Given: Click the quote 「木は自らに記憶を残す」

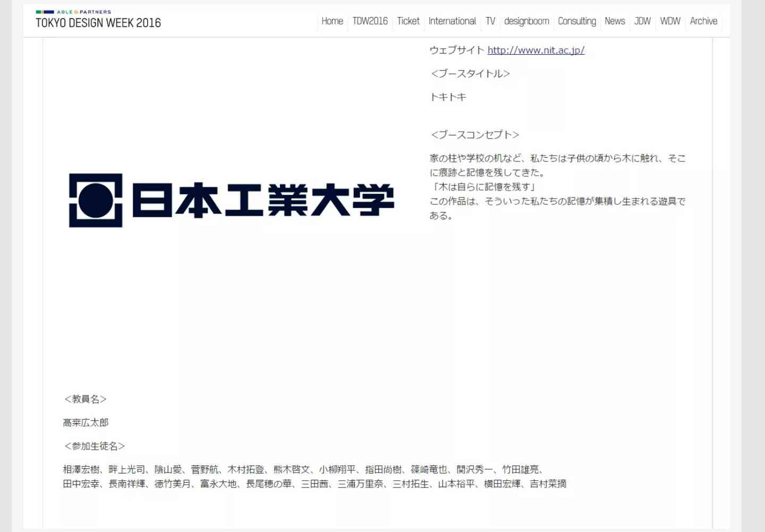Looking at the screenshot, I should tap(484, 187).
